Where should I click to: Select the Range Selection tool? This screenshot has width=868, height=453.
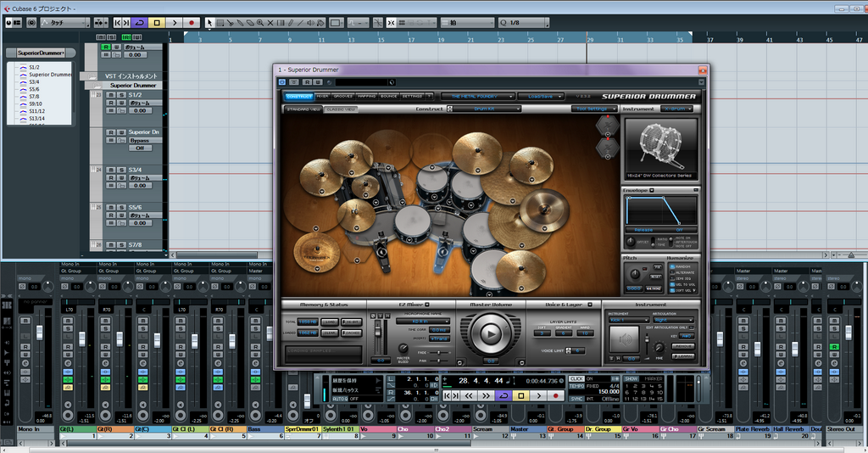(220, 23)
